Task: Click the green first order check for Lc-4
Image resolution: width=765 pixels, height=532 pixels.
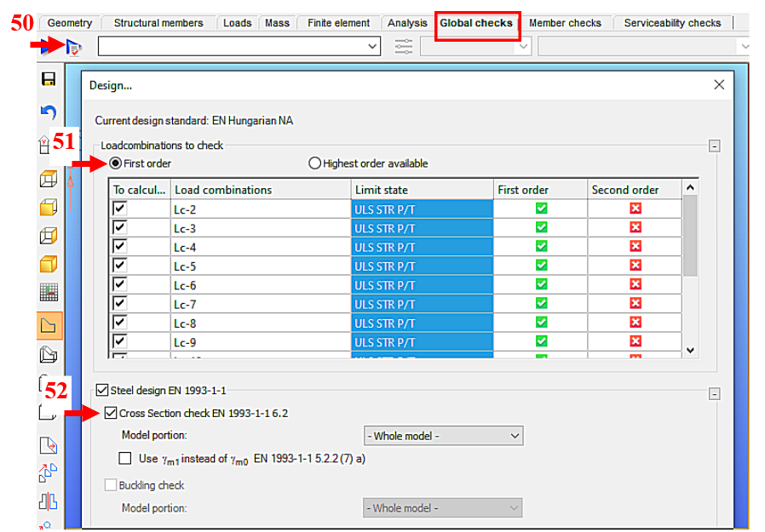Action: pos(541,246)
